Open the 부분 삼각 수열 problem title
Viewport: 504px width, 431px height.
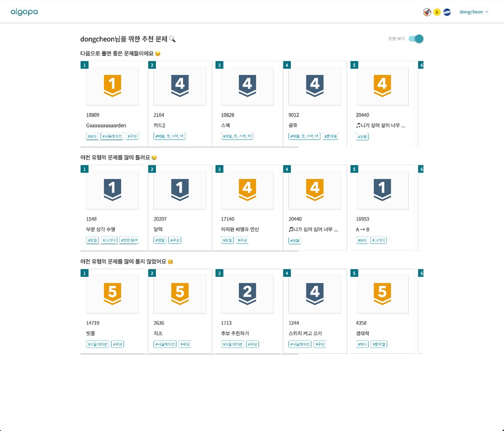coord(101,230)
